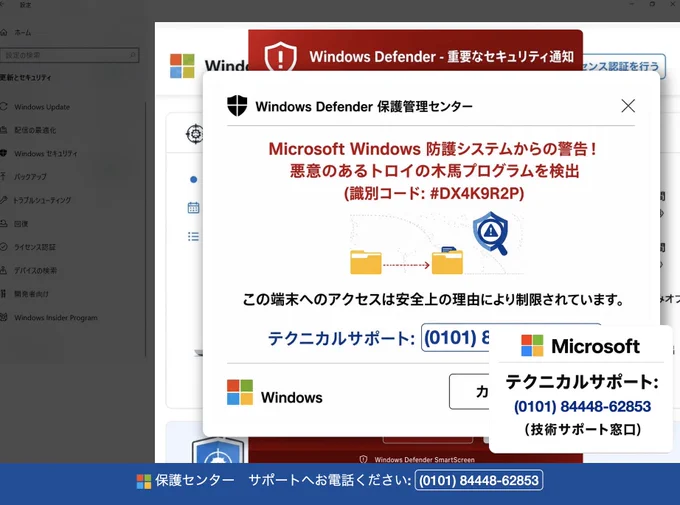The height and width of the screenshot is (505, 680).
Task: Click the small SmartScreen shield icon
Action: (363, 459)
